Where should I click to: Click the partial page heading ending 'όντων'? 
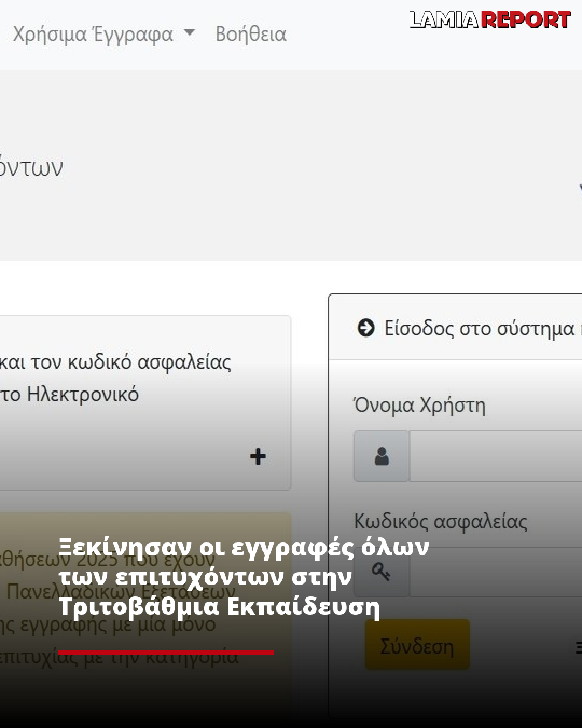pos(31,168)
